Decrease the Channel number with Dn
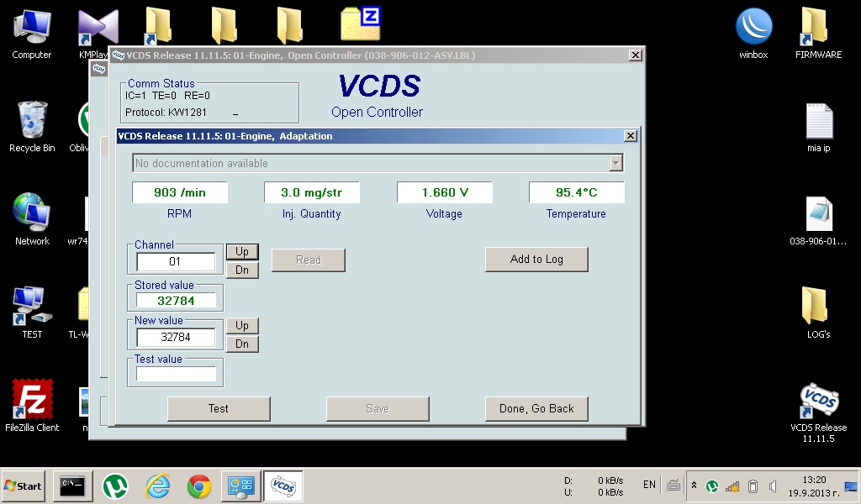 click(x=242, y=270)
